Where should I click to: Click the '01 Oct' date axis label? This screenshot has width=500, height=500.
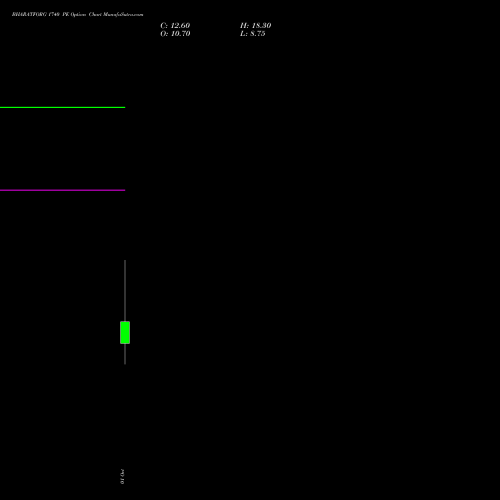tap(122, 476)
